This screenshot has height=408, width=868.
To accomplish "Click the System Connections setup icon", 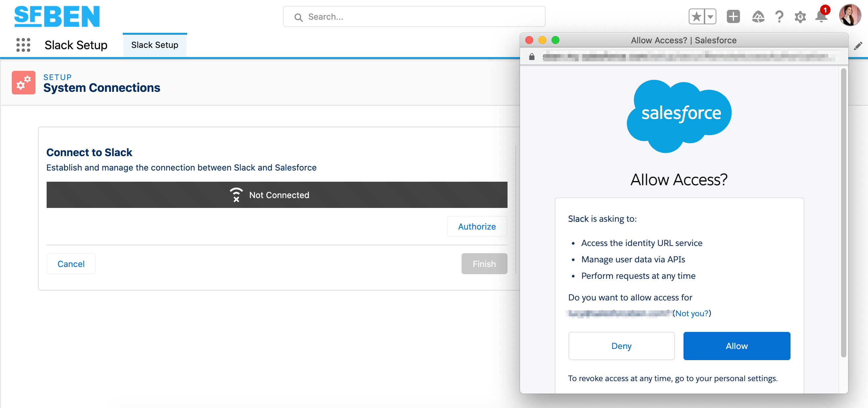I will tap(24, 82).
